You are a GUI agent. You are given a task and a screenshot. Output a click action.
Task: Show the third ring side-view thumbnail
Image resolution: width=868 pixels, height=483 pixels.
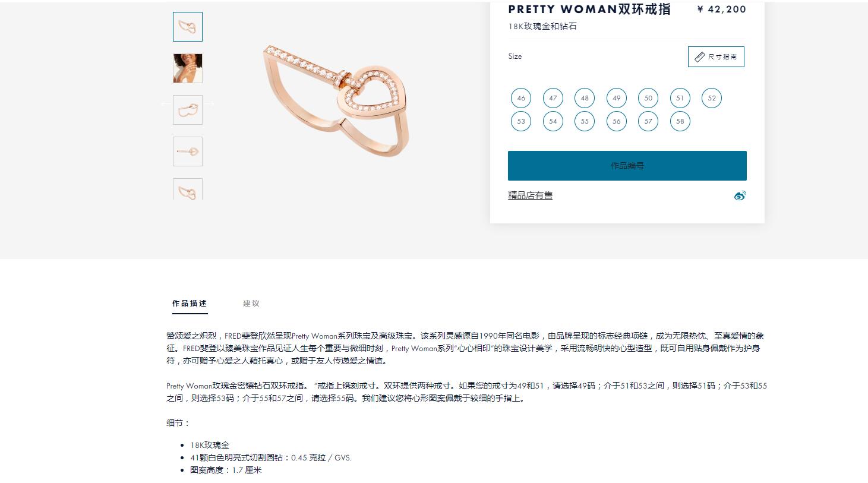(x=188, y=110)
